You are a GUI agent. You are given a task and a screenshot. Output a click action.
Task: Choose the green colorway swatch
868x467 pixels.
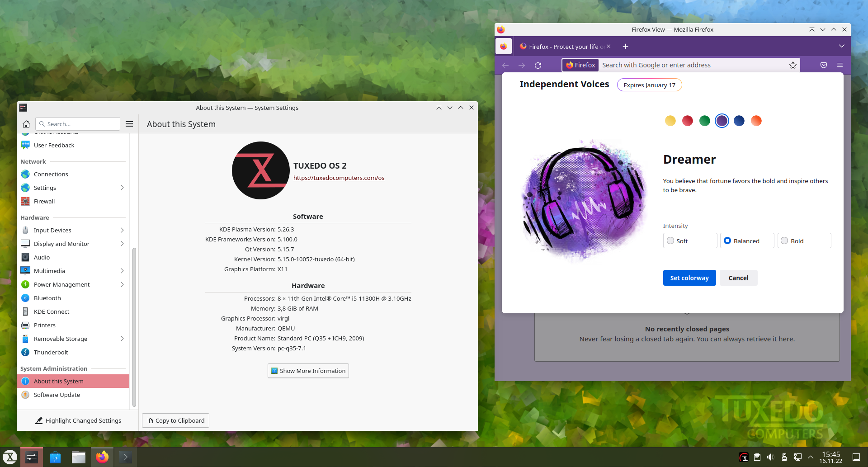point(705,121)
